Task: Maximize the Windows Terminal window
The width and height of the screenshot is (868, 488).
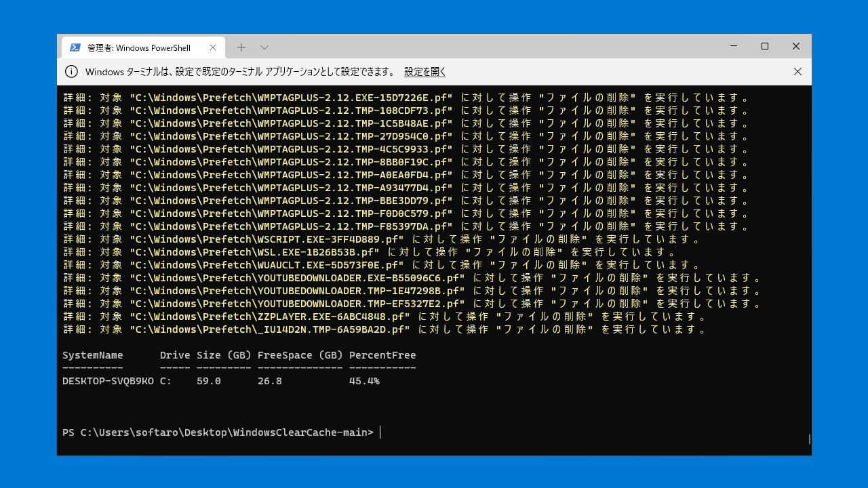Action: (765, 46)
